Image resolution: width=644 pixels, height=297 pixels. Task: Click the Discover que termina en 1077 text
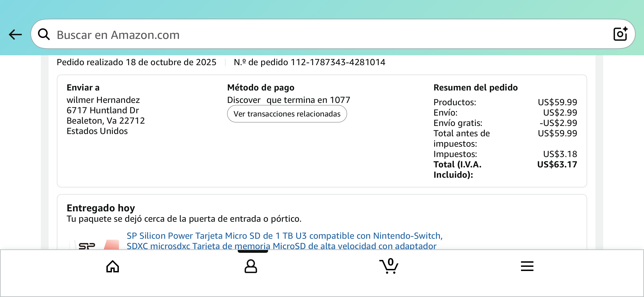pos(289,100)
